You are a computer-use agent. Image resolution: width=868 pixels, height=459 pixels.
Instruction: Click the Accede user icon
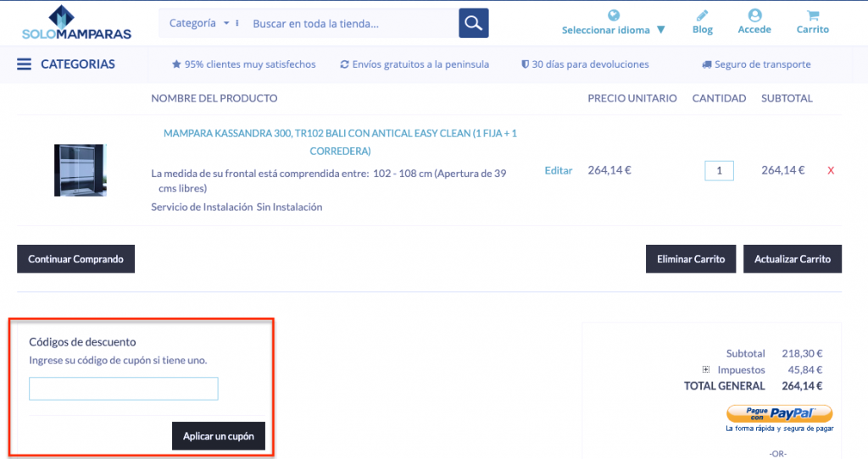tap(754, 15)
